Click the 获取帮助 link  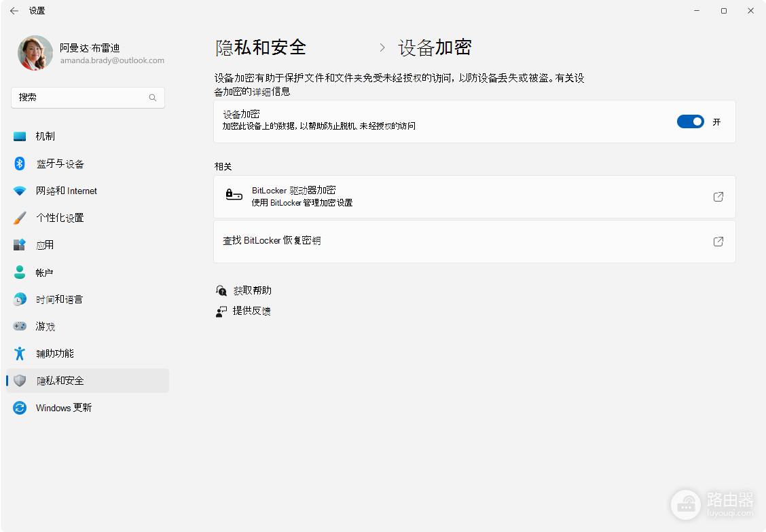click(252, 291)
